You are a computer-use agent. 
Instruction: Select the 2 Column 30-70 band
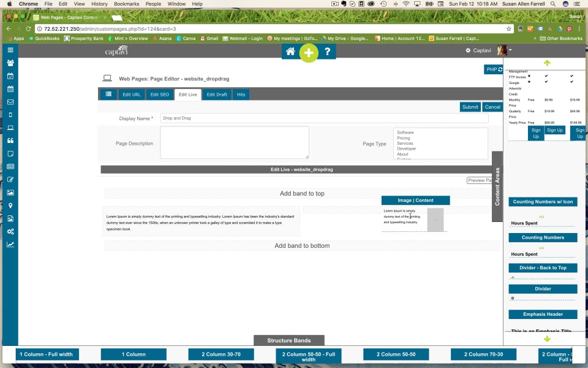click(x=221, y=354)
